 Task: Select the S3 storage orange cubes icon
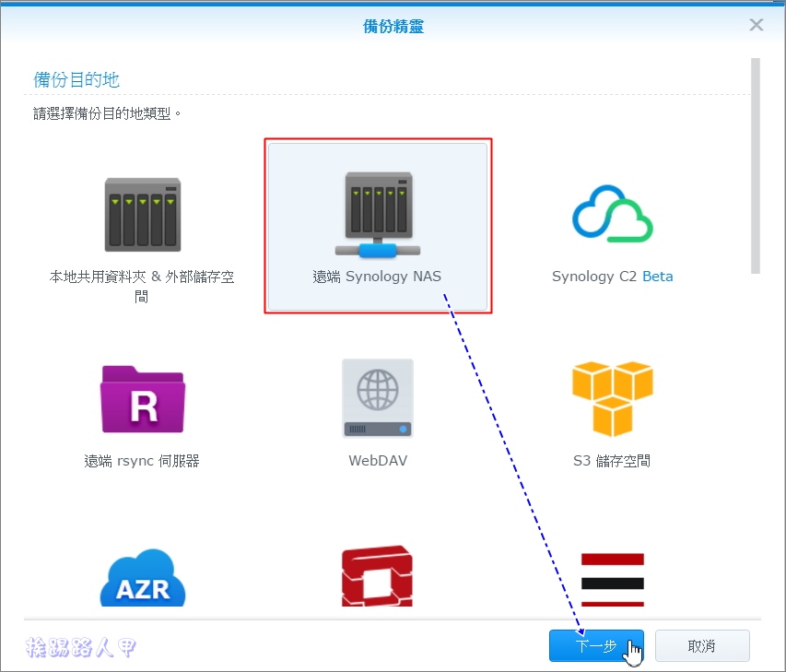(x=613, y=399)
